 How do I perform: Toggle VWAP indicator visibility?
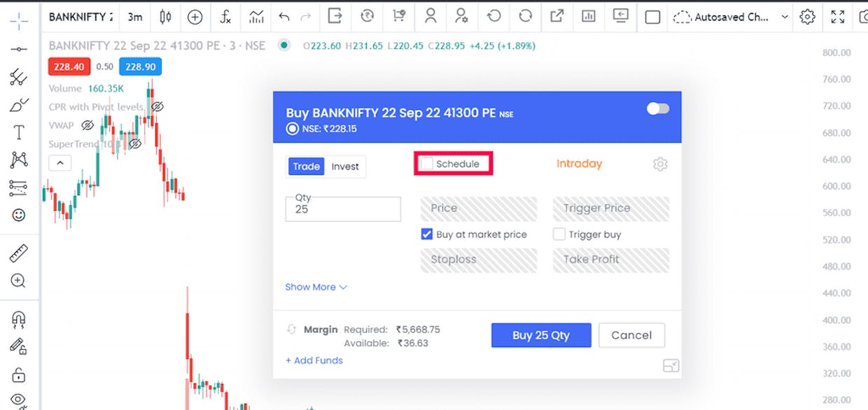[x=87, y=125]
